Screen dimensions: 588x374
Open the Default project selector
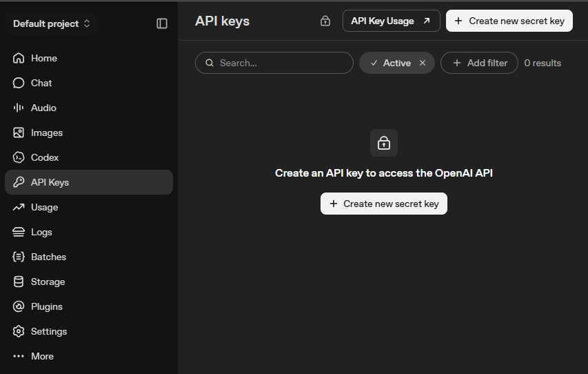[x=52, y=23]
